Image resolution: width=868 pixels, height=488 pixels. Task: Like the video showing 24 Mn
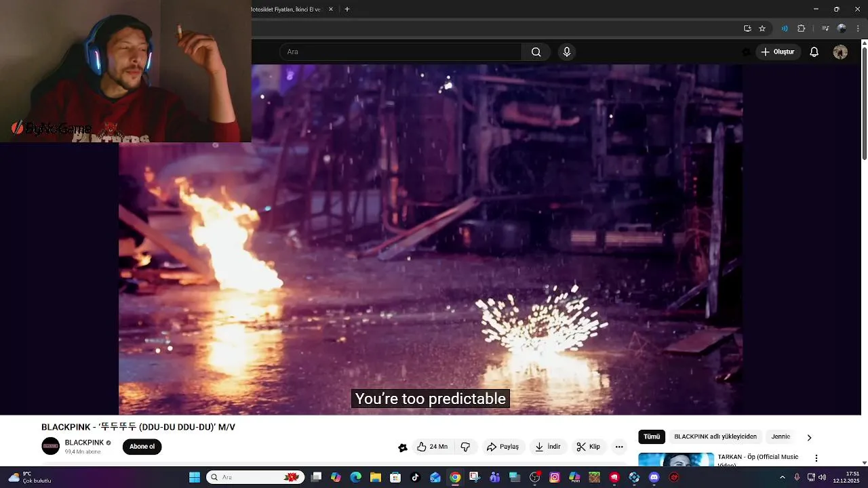432,447
